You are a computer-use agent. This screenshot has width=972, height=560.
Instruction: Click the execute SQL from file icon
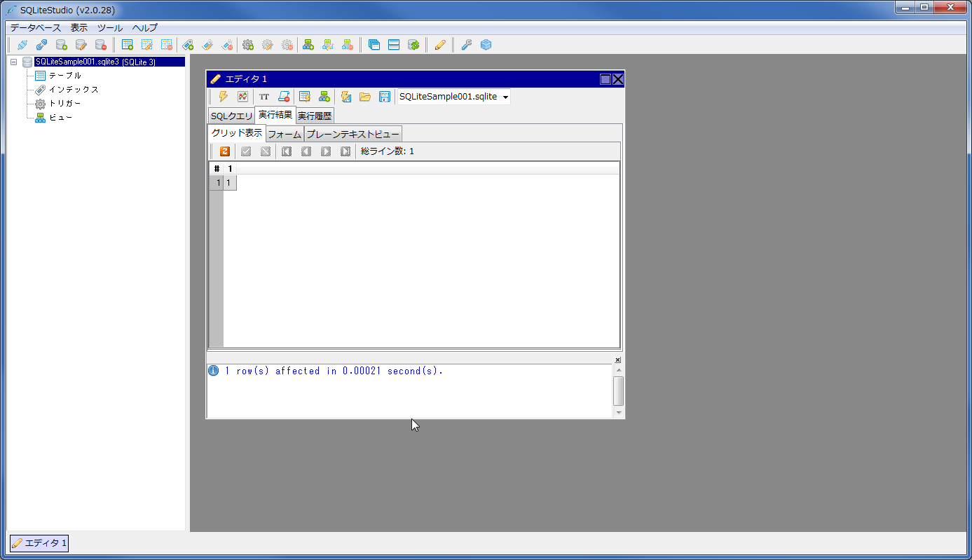(345, 97)
